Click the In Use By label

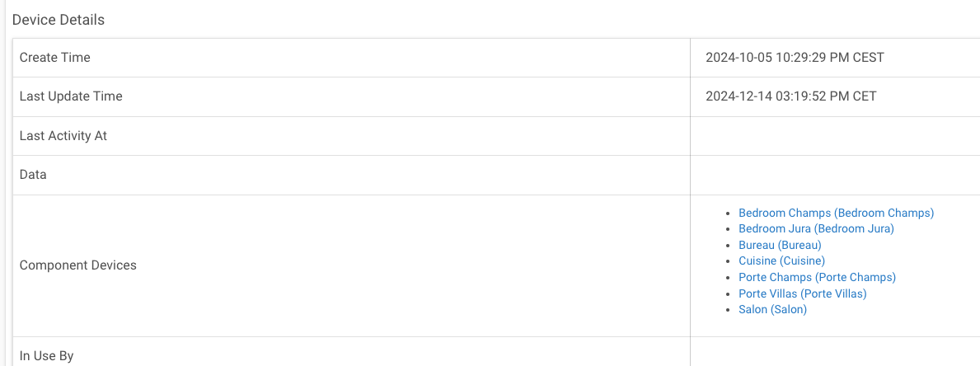[47, 356]
